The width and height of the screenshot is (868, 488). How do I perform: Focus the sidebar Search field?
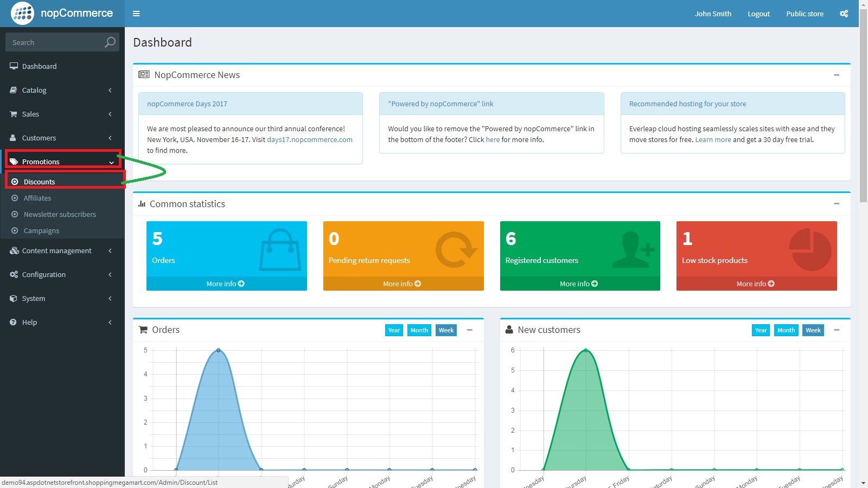coord(54,42)
